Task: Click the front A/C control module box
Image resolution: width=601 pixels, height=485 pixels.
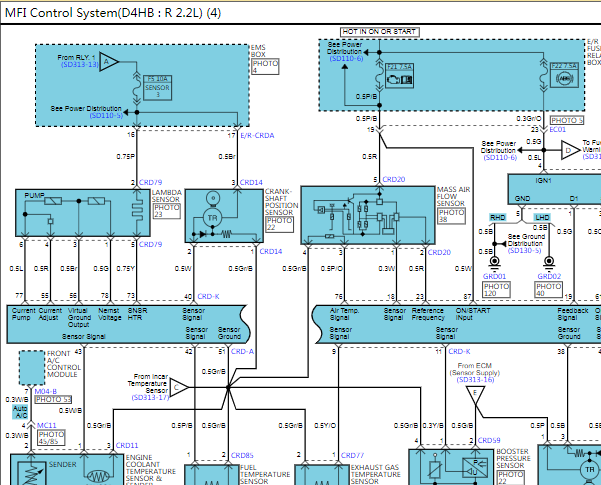Action: point(32,368)
